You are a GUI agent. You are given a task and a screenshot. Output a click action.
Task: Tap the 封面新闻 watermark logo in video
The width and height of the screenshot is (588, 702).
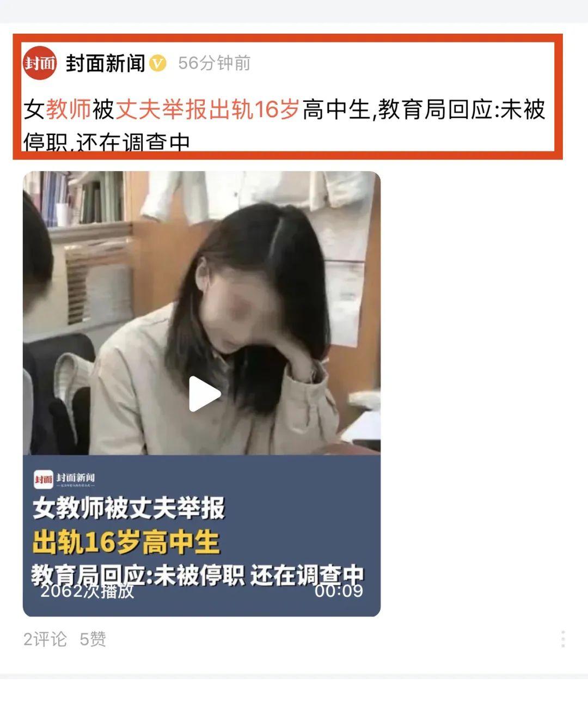pyautogui.click(x=64, y=479)
